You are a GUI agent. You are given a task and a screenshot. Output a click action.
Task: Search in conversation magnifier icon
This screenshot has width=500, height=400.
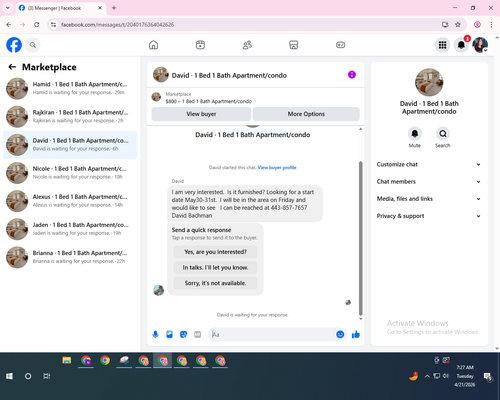(x=443, y=134)
